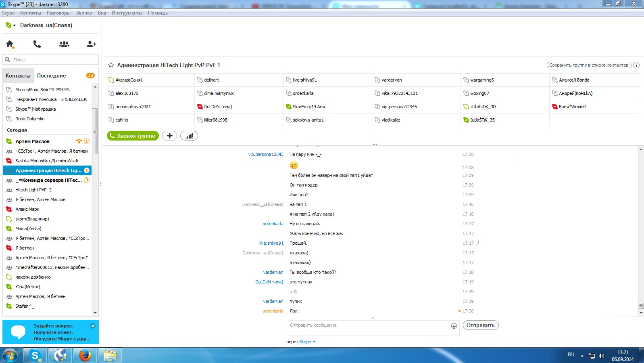Image resolution: width=644 pixels, height=363 pixels.
Task: Select Stefan^_ contact
Action: click(47, 306)
